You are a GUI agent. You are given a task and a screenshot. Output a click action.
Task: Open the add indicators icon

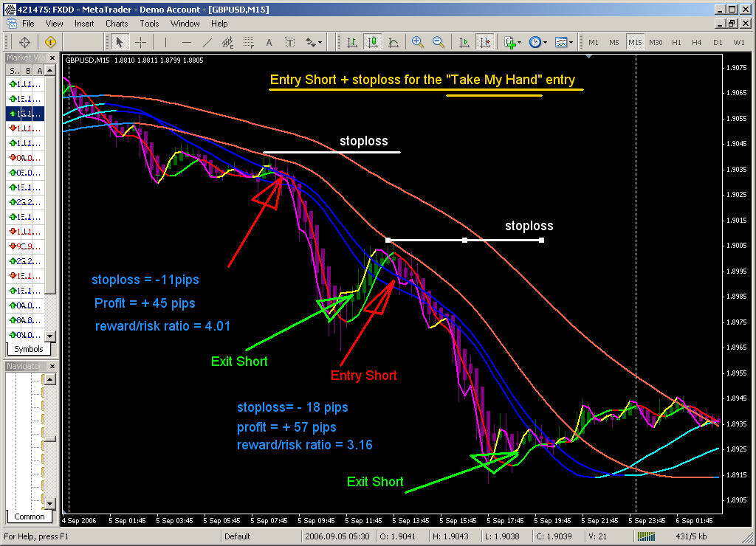pyautogui.click(x=510, y=42)
